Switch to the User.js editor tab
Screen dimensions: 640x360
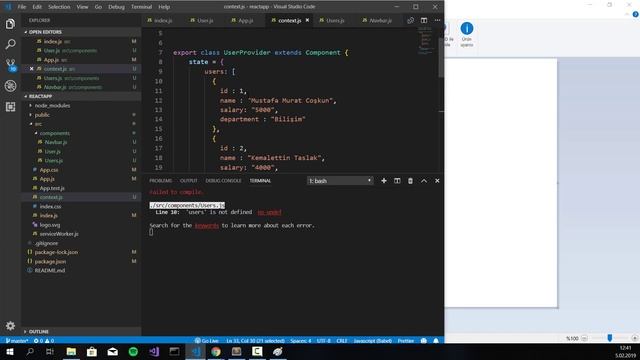tap(205, 20)
